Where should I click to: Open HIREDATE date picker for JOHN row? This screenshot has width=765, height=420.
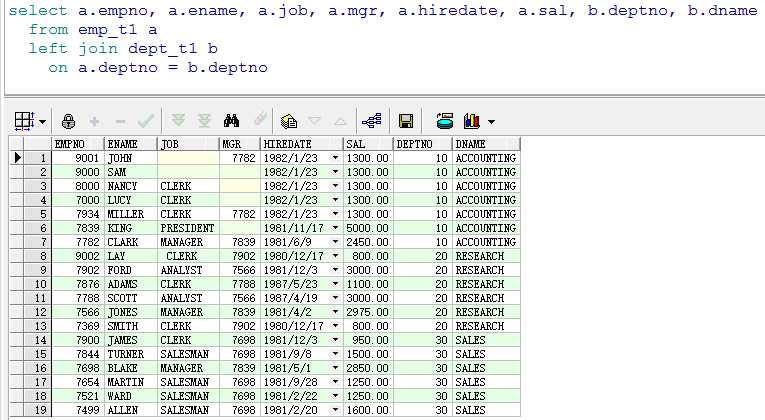pos(335,158)
